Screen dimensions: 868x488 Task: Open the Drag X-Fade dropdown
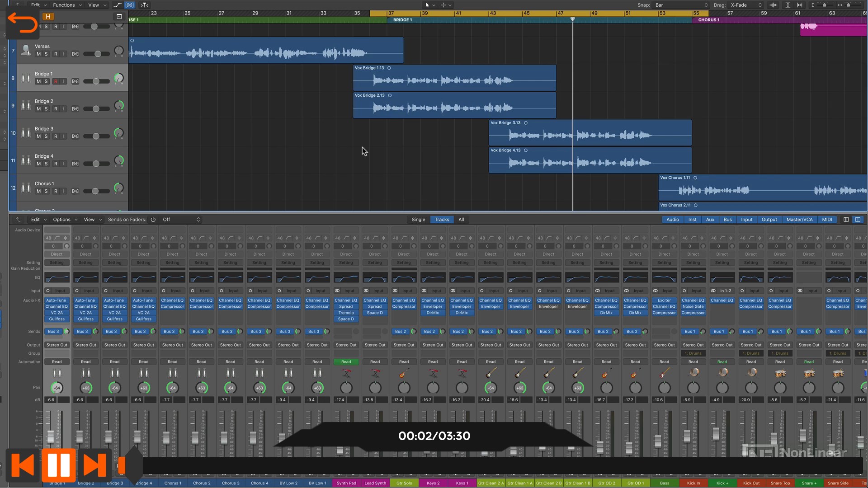click(x=746, y=5)
